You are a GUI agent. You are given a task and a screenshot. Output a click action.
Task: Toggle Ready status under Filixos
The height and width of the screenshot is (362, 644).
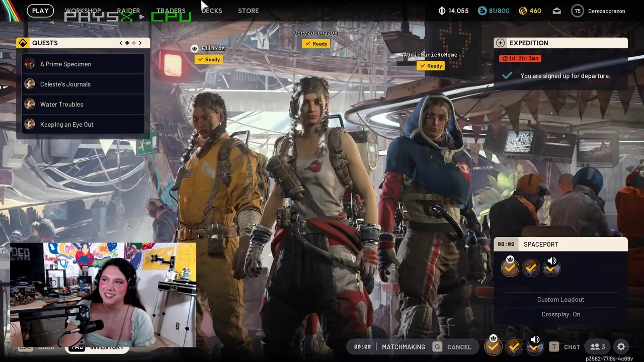tap(208, 59)
